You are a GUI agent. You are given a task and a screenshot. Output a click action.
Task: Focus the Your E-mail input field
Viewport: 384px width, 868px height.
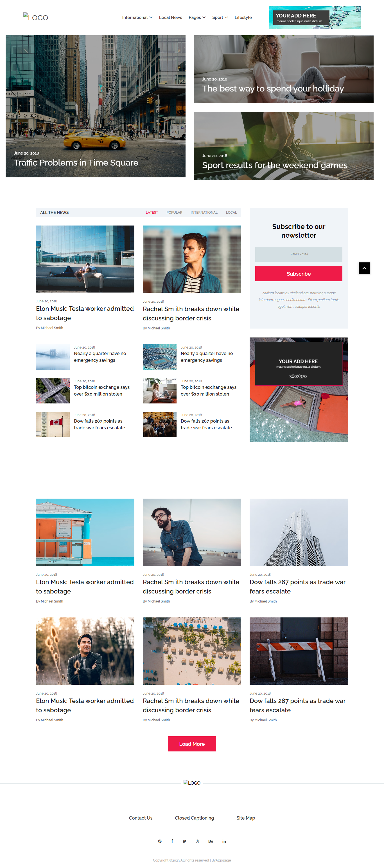[x=299, y=254]
